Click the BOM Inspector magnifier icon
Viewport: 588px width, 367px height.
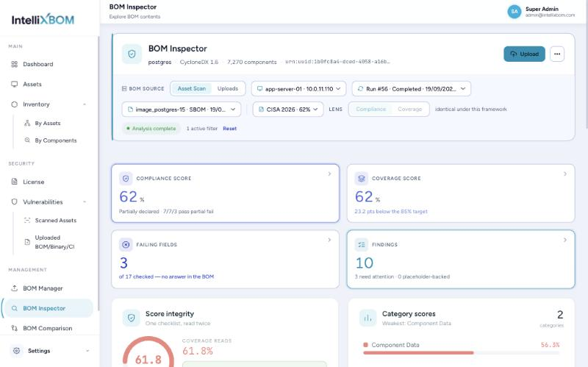14,308
